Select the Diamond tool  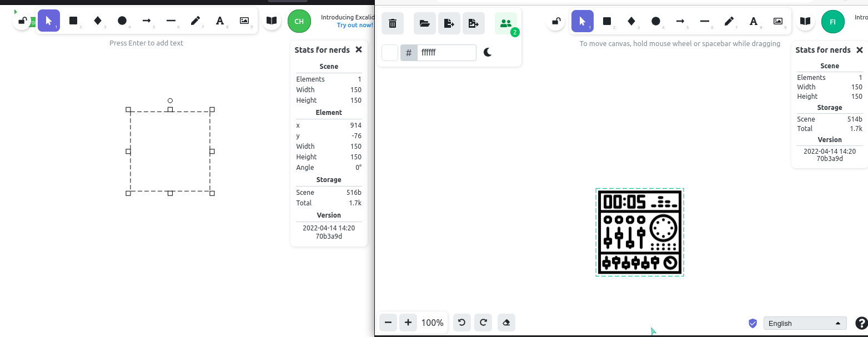pos(98,21)
